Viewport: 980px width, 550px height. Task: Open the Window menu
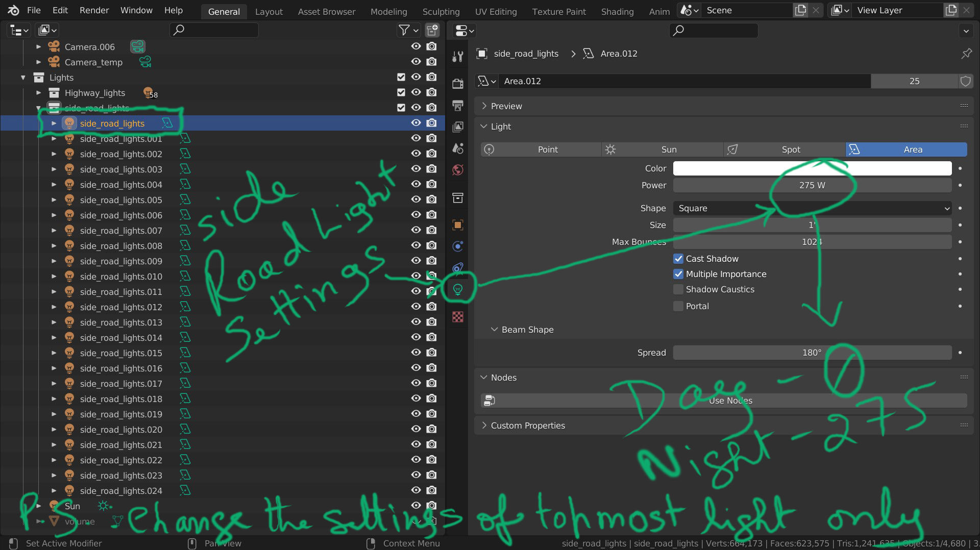(136, 10)
